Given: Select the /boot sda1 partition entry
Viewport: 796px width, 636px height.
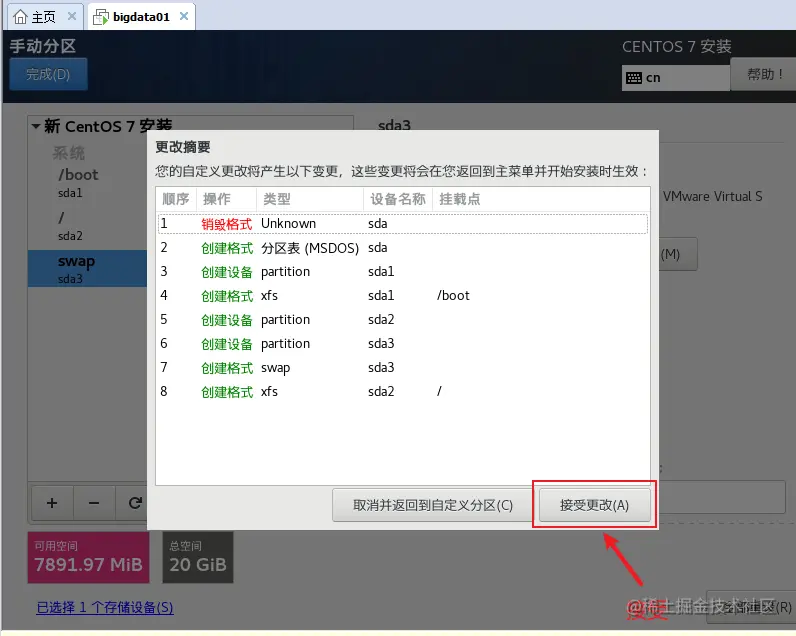Looking at the screenshot, I should coord(87,183).
